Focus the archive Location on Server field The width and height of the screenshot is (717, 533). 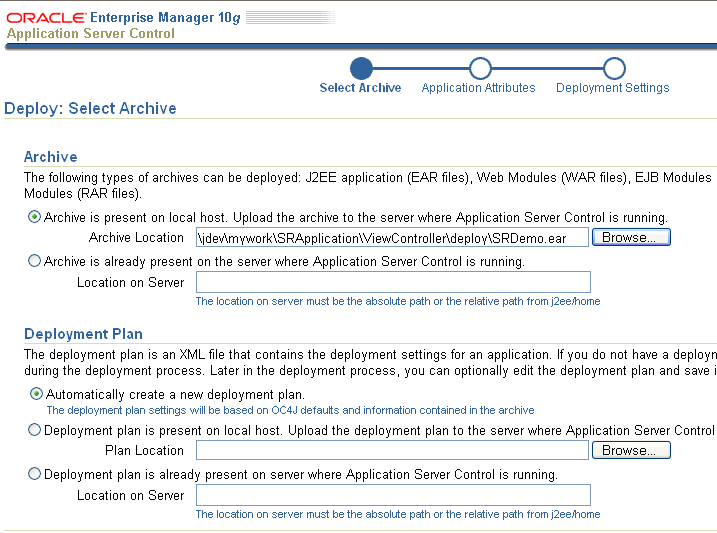393,282
